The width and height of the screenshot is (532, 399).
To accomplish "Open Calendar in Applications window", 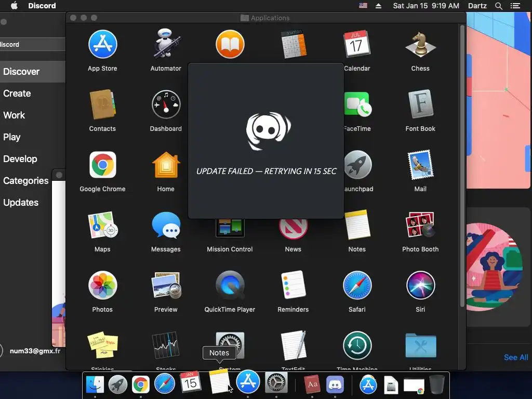I will pyautogui.click(x=357, y=45).
